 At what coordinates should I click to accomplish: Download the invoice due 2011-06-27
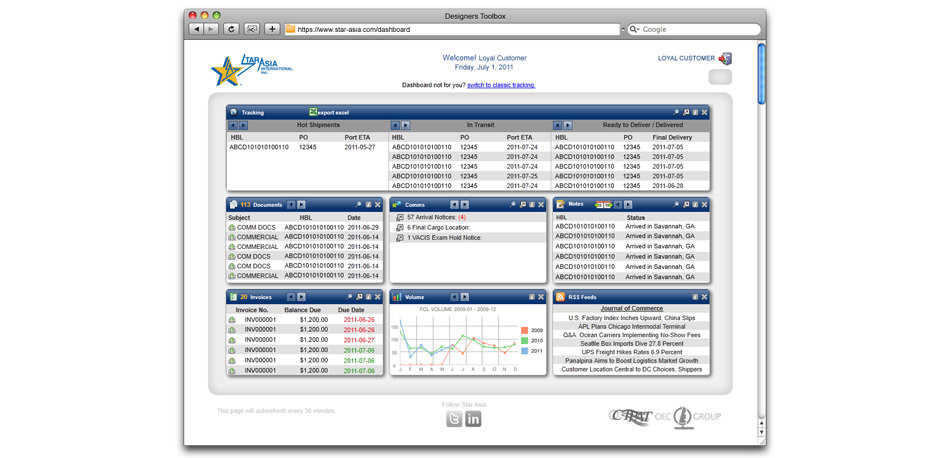pyautogui.click(x=231, y=340)
